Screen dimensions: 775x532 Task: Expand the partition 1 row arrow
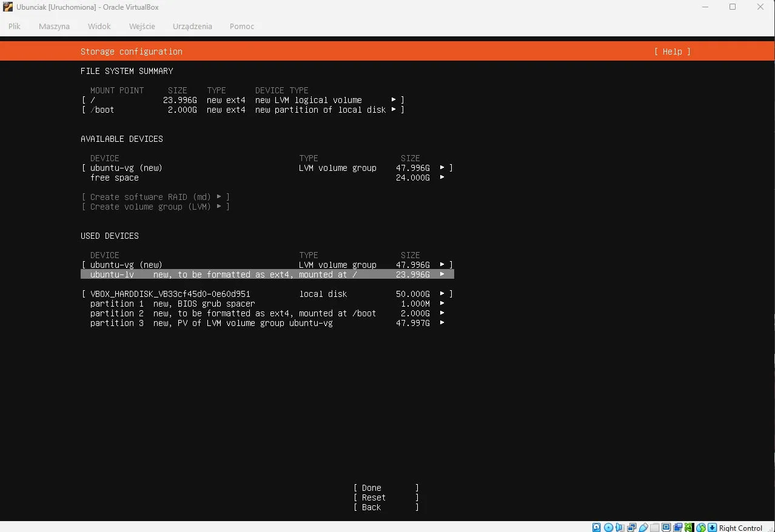point(442,304)
